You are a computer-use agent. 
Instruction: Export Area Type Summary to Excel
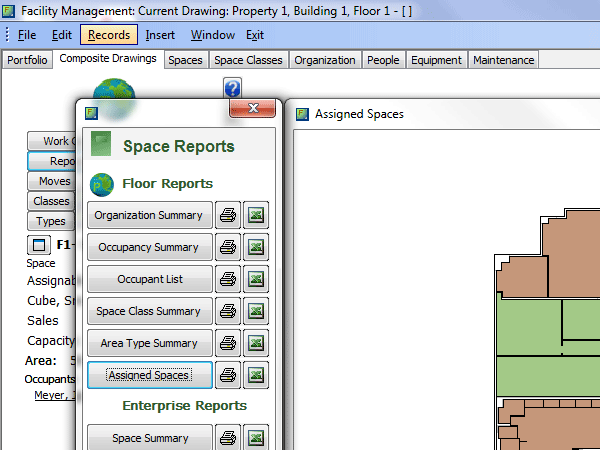click(x=256, y=343)
